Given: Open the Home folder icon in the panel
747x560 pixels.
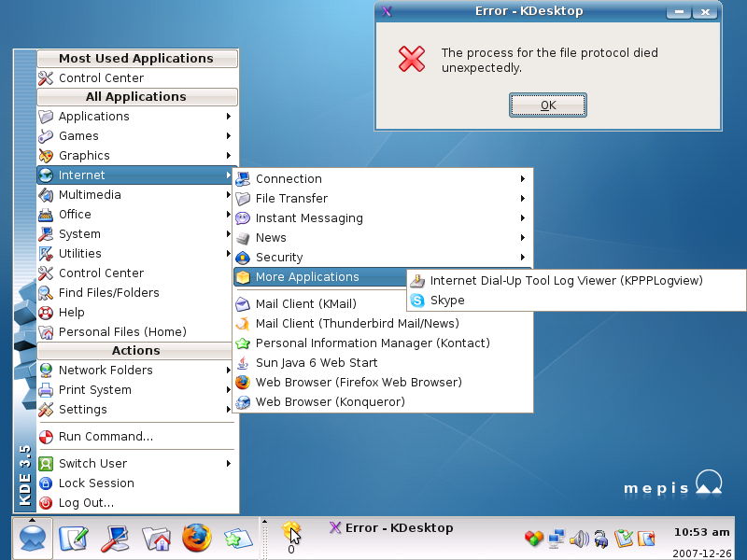Looking at the screenshot, I should click(x=156, y=539).
